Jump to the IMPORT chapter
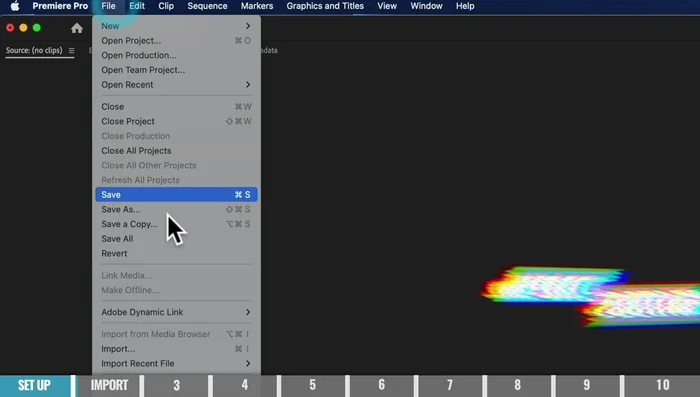The height and width of the screenshot is (397, 700). click(x=109, y=385)
